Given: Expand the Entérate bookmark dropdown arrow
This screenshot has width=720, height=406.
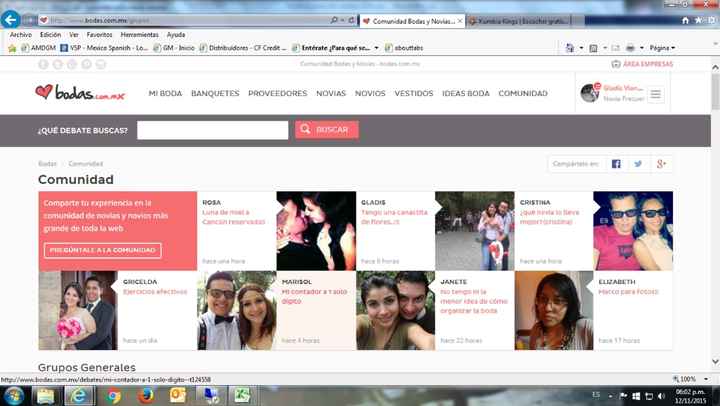Looking at the screenshot, I should (376, 48).
